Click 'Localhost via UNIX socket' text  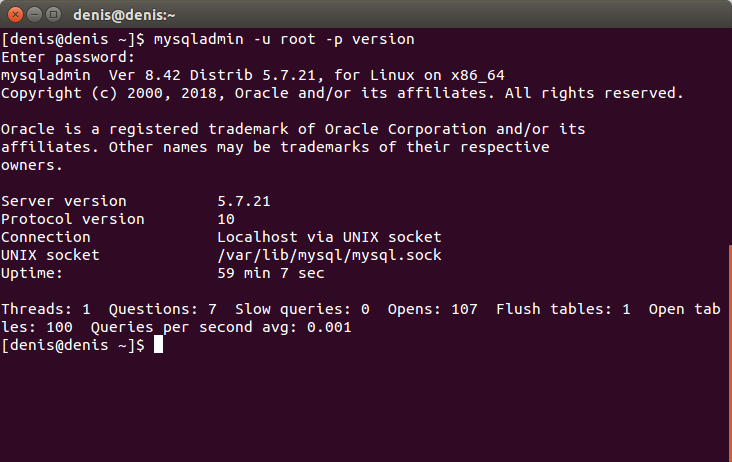329,237
